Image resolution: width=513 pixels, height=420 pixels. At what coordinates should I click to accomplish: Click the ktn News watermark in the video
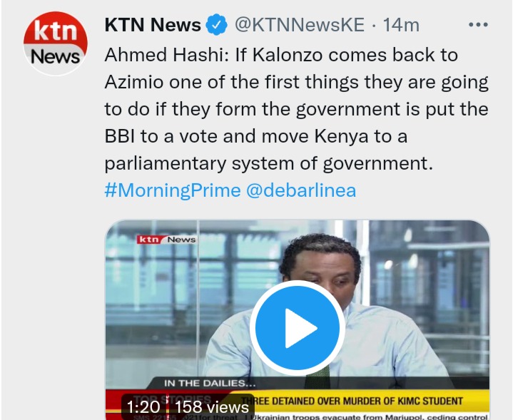167,240
